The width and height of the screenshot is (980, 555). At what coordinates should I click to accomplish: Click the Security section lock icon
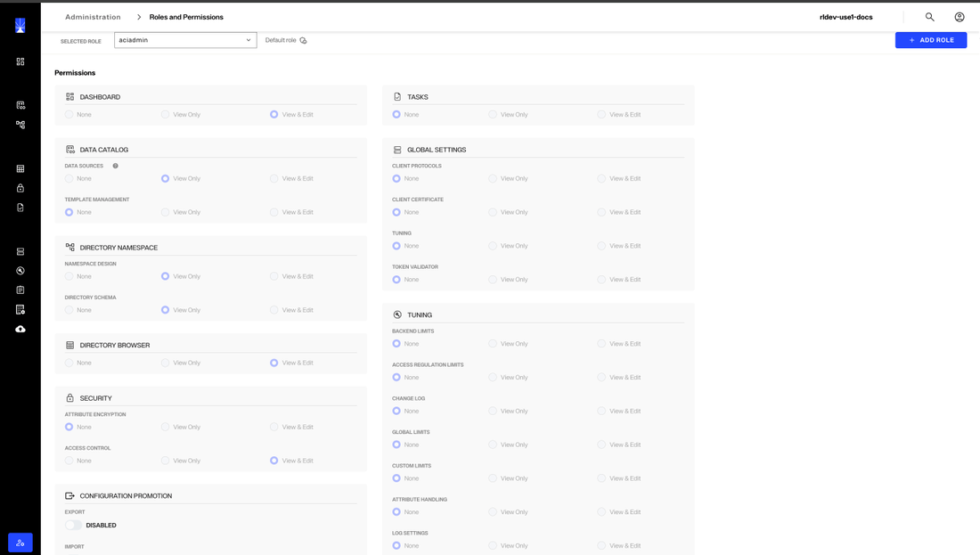click(70, 398)
